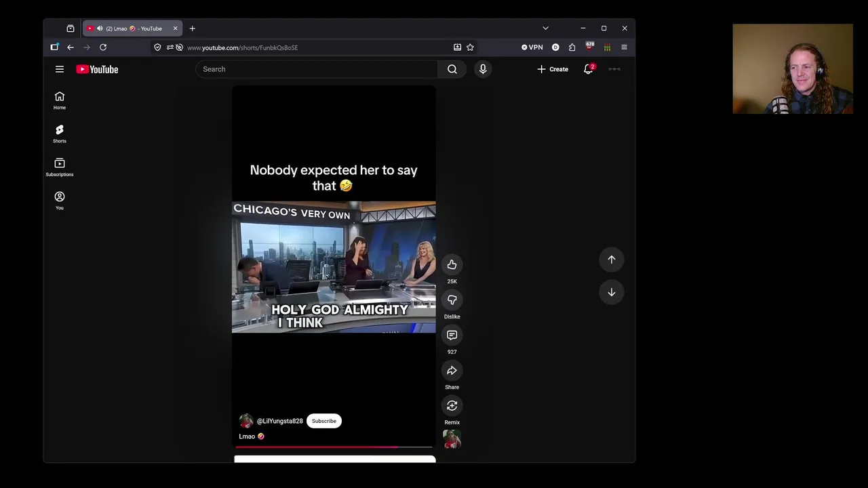Click the search magnifier button
868x488 pixels.
pyautogui.click(x=452, y=69)
